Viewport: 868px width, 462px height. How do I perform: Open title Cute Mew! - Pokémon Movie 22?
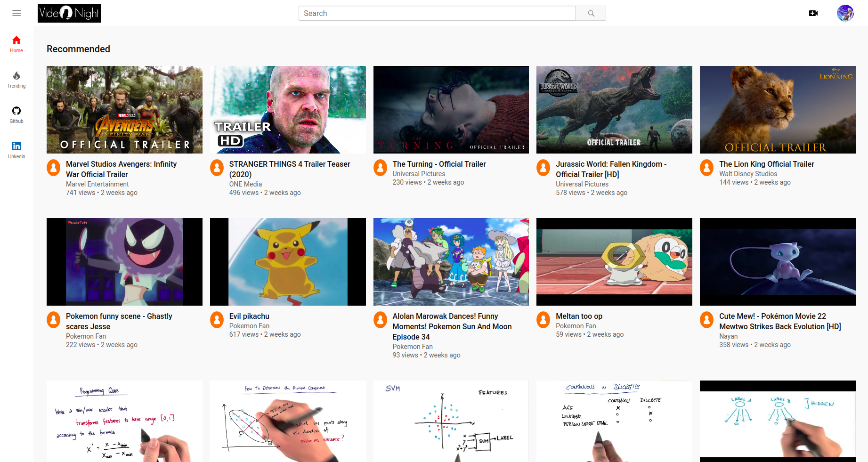780,321
